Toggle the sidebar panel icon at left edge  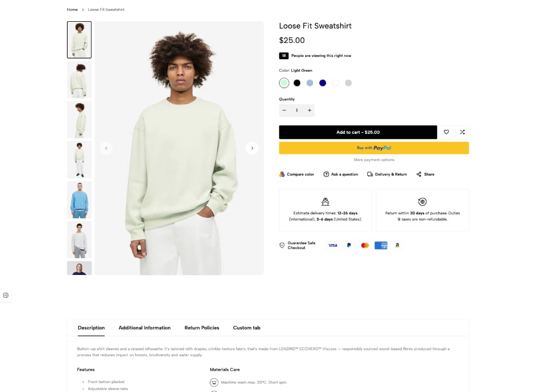tap(5, 295)
